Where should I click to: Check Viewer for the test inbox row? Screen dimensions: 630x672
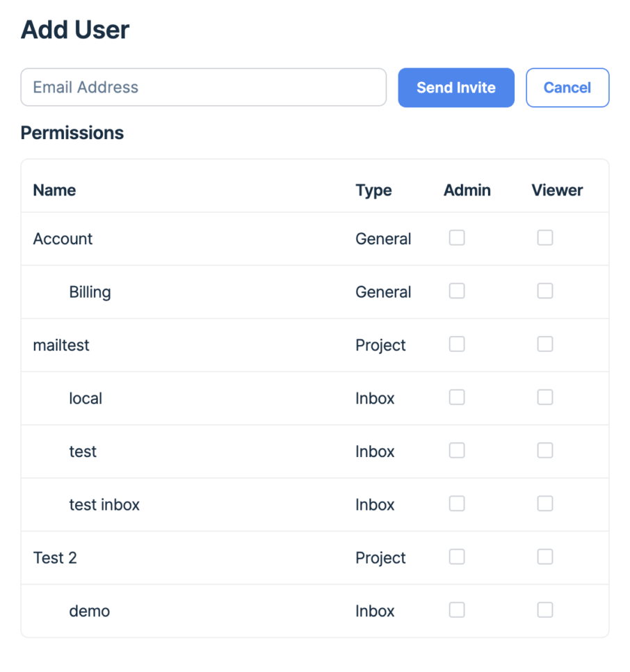(545, 503)
